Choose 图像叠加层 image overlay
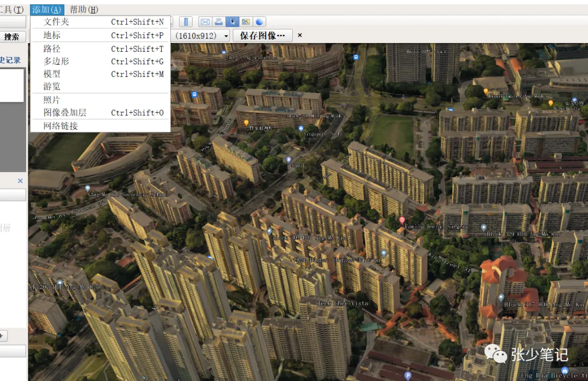The width and height of the screenshot is (588, 381). tap(101, 113)
